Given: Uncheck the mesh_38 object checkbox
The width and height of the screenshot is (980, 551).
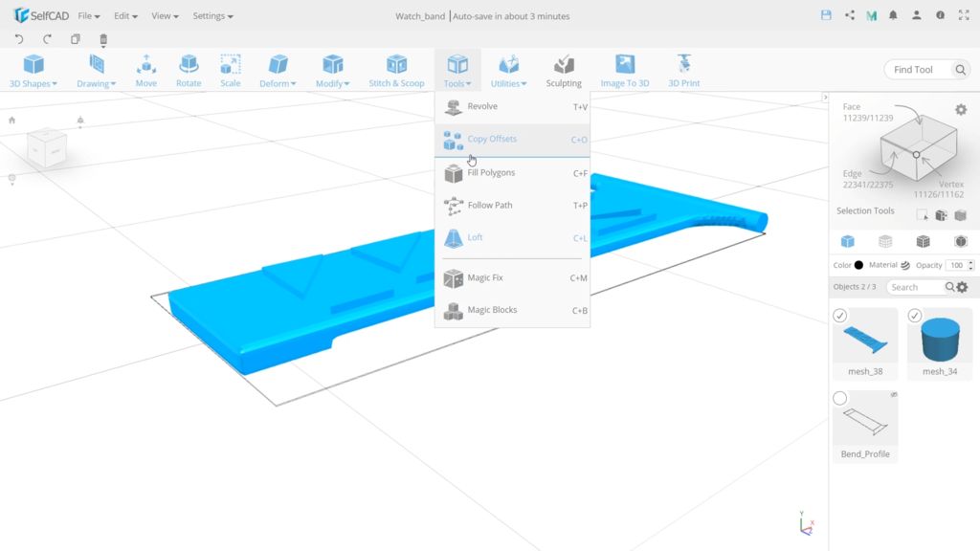Looking at the screenshot, I should pos(840,316).
